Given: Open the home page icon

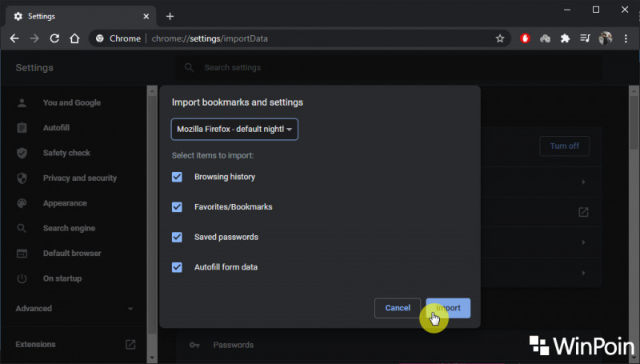Looking at the screenshot, I should pyautogui.click(x=74, y=38).
